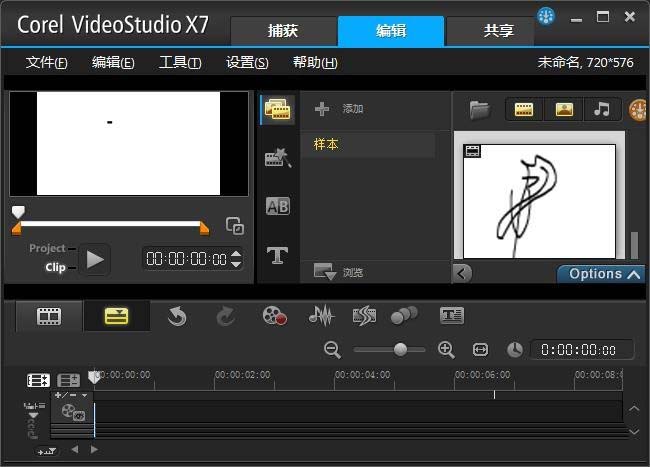
Task: Switch to Storyboard view
Action: click(49, 317)
